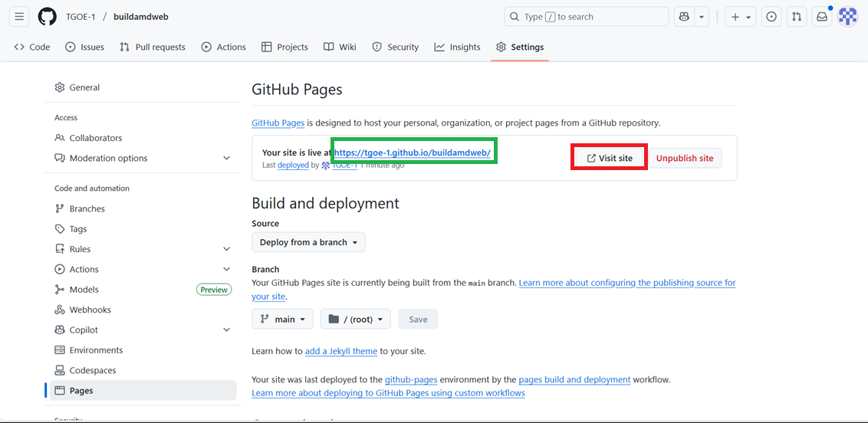Image resolution: width=868 pixels, height=423 pixels.
Task: Open the create new plus dropdown
Action: tap(740, 17)
